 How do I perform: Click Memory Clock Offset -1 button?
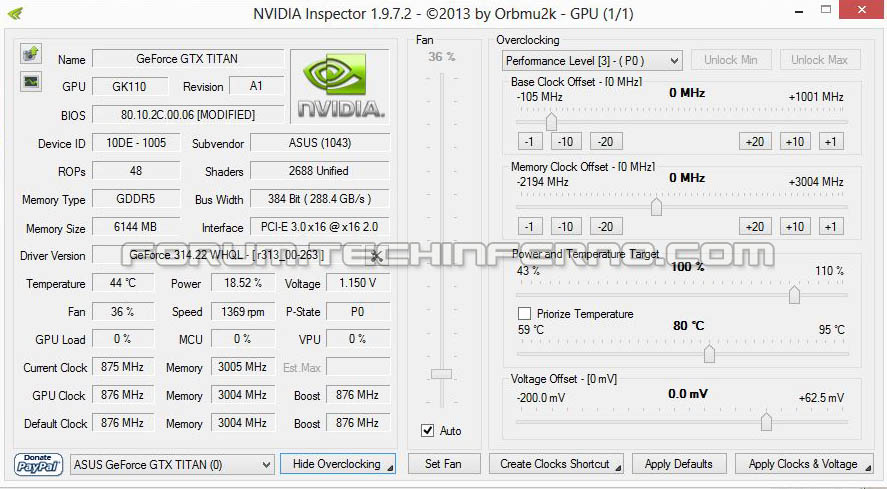coord(529,226)
